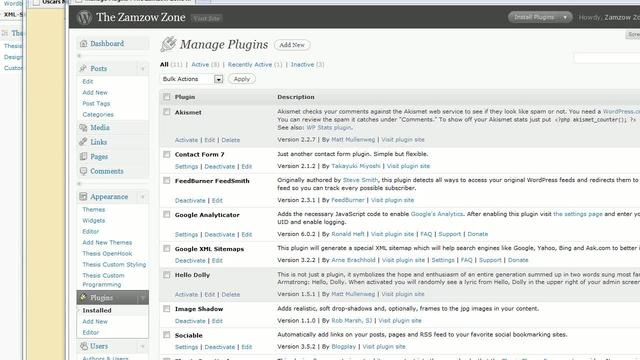Open Dashboard menu item
This screenshot has height=360, width=640.
[x=107, y=44]
